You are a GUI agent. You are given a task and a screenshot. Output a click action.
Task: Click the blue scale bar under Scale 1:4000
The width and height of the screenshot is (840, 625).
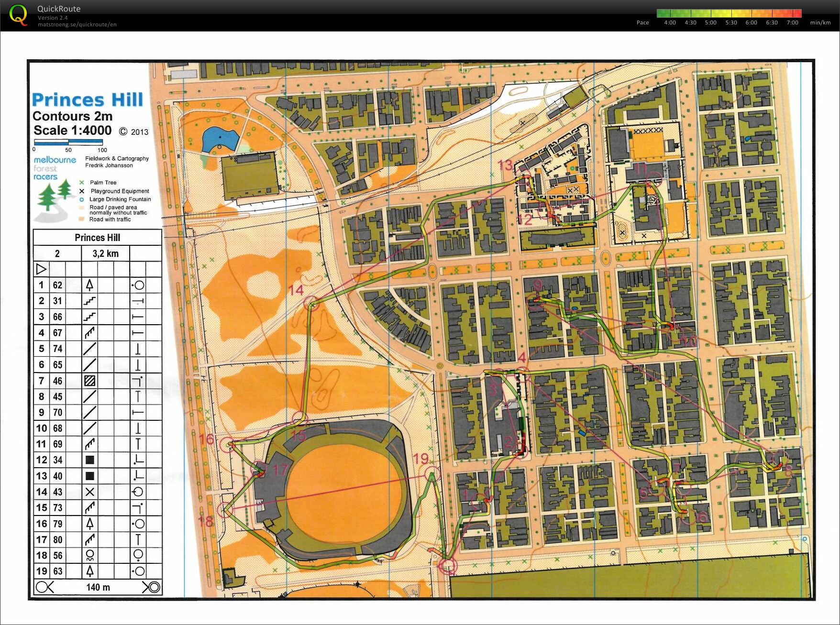[x=68, y=142]
